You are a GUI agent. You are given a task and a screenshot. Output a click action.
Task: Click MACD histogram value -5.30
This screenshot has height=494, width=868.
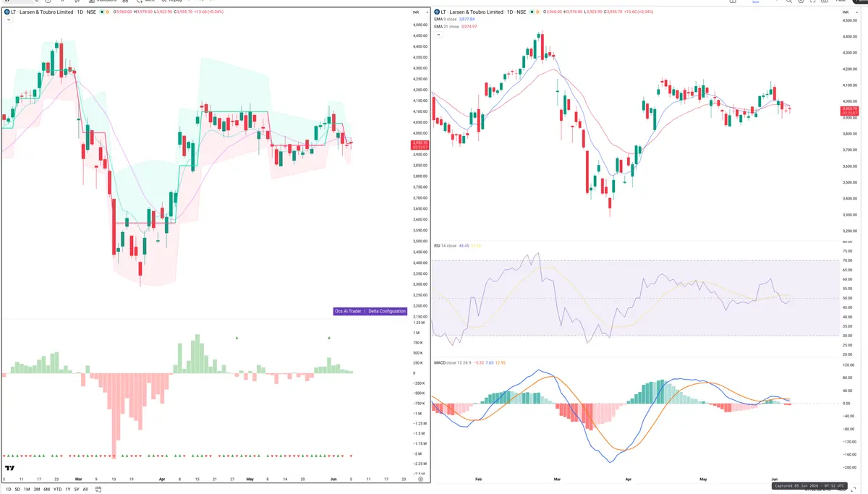[477, 362]
